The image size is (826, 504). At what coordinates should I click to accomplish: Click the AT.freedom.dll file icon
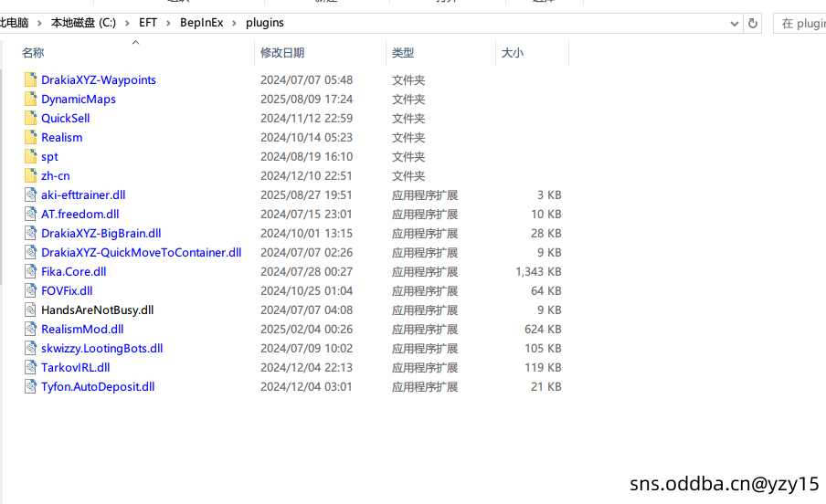click(30, 214)
